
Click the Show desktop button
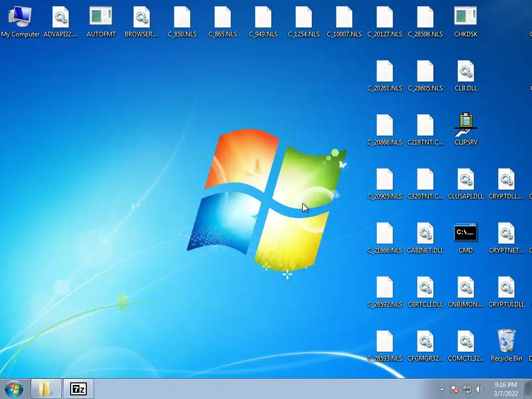[x=528, y=389]
